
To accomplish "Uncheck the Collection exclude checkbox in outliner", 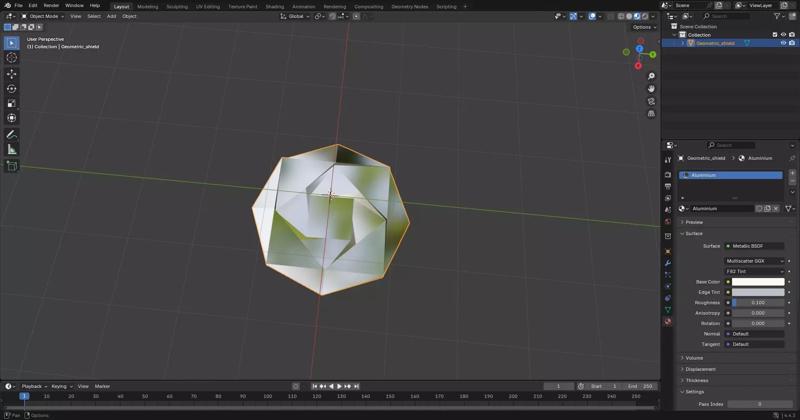I will [775, 35].
